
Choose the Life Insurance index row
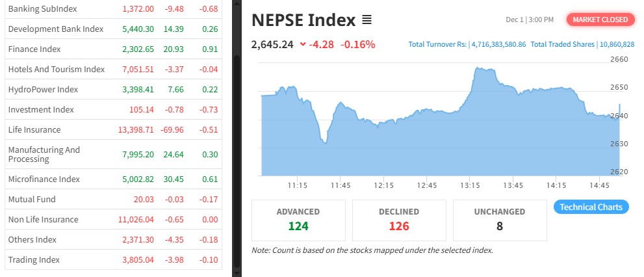point(34,129)
